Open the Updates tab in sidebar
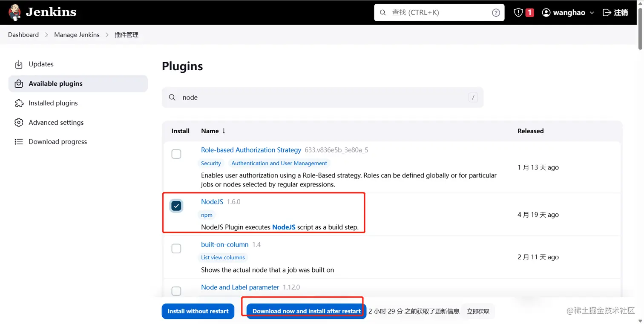Screen dimensions: 644x324 (x=78, y=64)
